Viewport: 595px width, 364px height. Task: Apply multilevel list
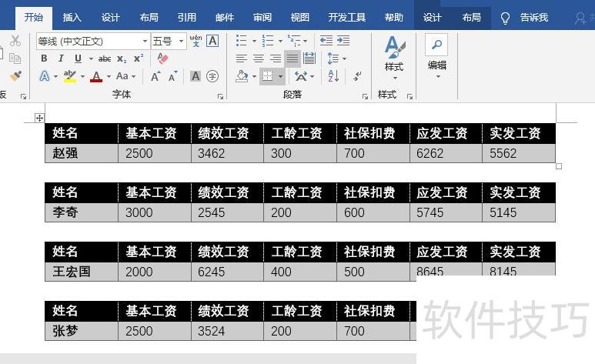(294, 41)
